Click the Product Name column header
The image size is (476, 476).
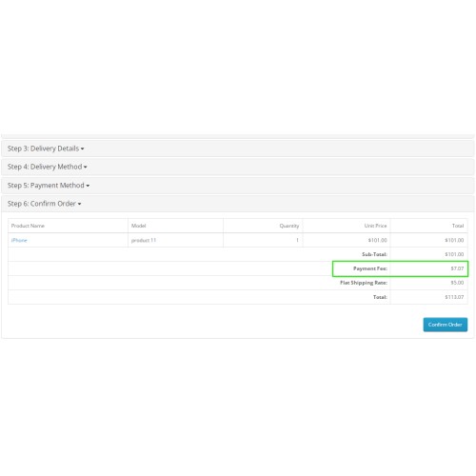coord(28,226)
